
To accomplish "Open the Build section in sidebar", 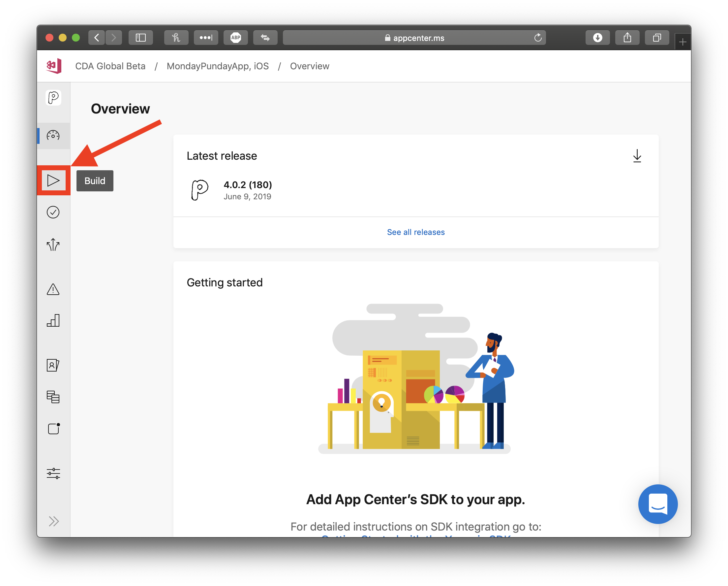I will tap(53, 180).
